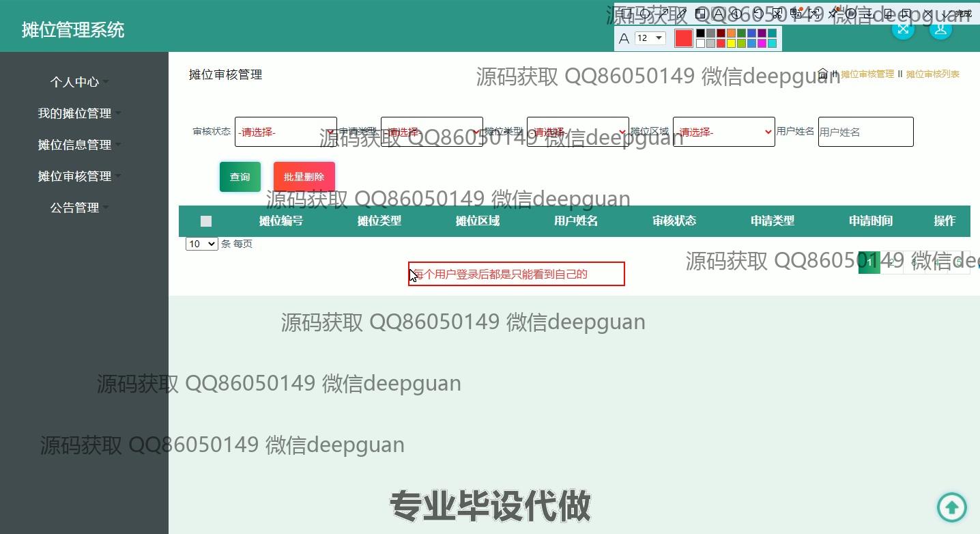
Task: Click the large current red color box
Action: click(684, 38)
